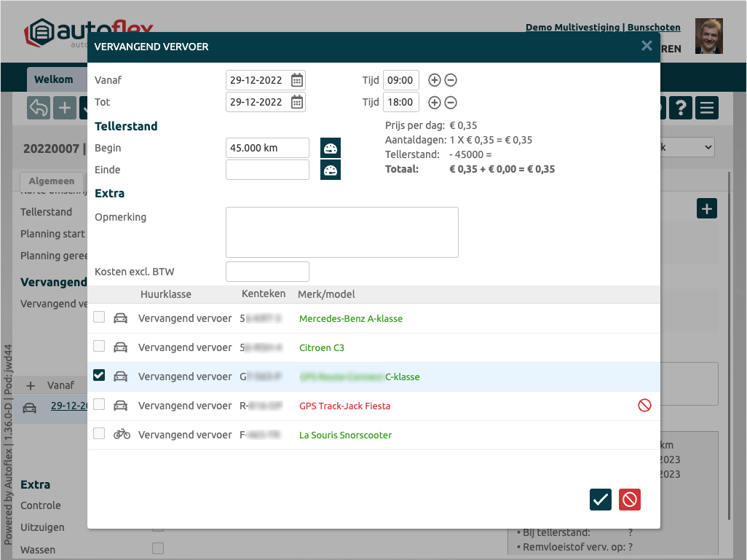747x560 pixels.
Task: Click the Kosten excl. BTW field
Action: 267,272
